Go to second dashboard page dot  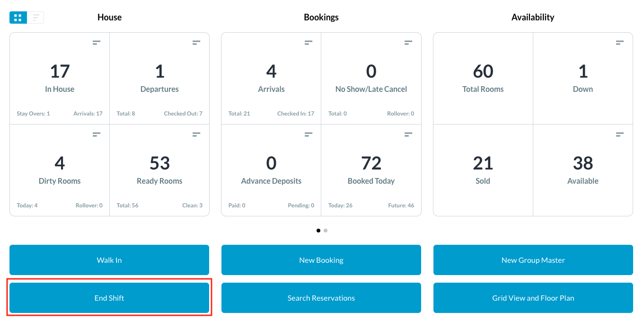pos(326,231)
